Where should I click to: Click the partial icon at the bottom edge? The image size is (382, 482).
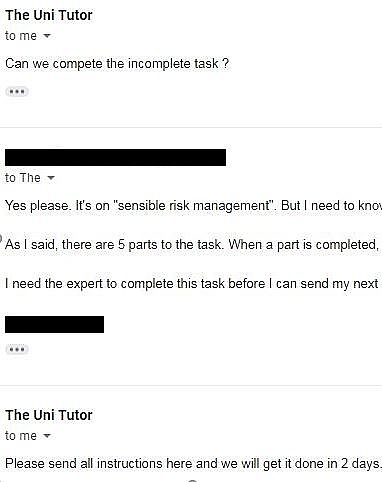click(x=192, y=480)
